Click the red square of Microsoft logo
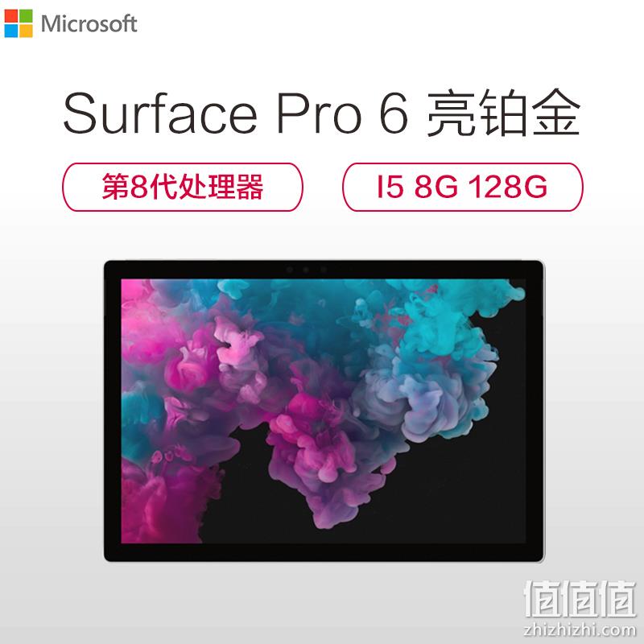The height and width of the screenshot is (644, 644). [11, 16]
